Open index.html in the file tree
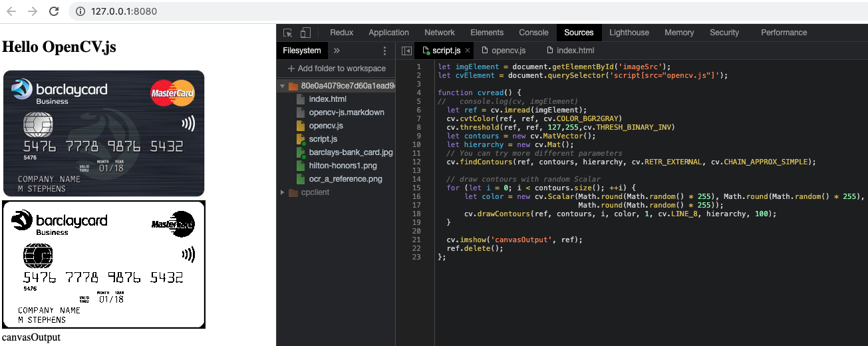 click(x=327, y=99)
